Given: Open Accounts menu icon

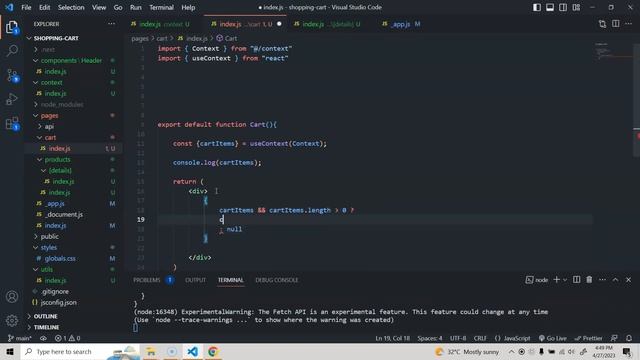Looking at the screenshot, I should pos(12,297).
